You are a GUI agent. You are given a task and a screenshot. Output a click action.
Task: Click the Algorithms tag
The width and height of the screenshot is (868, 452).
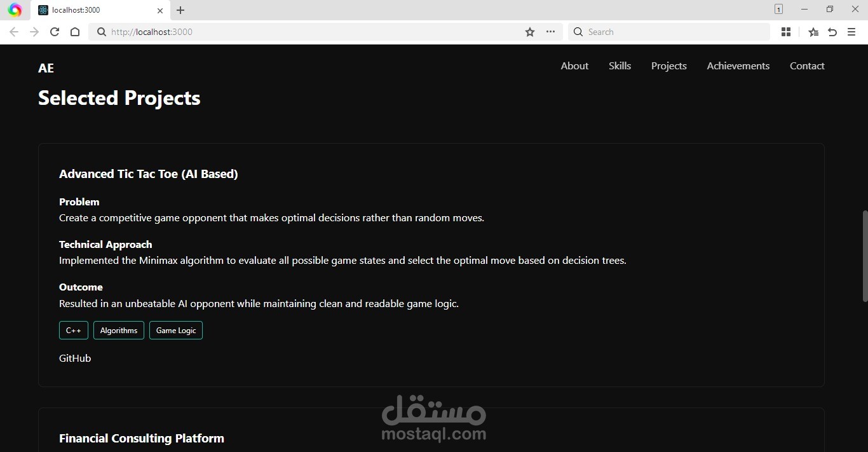[119, 331]
